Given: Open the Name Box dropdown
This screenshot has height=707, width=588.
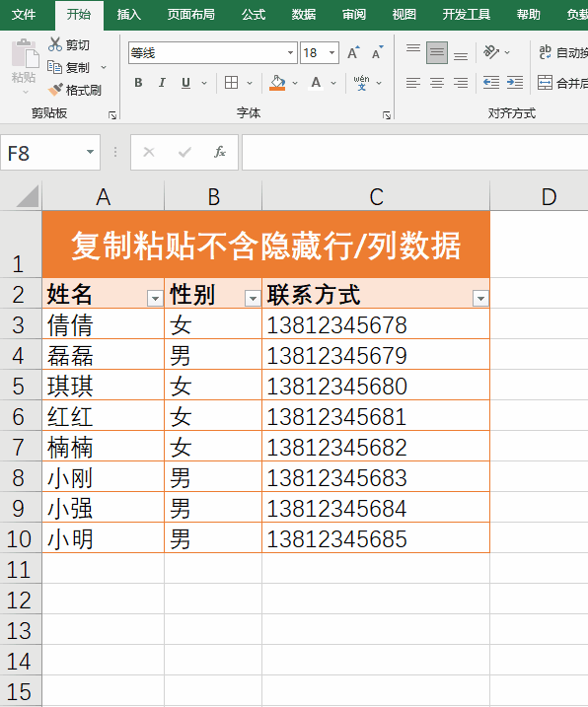Looking at the screenshot, I should click(x=90, y=152).
